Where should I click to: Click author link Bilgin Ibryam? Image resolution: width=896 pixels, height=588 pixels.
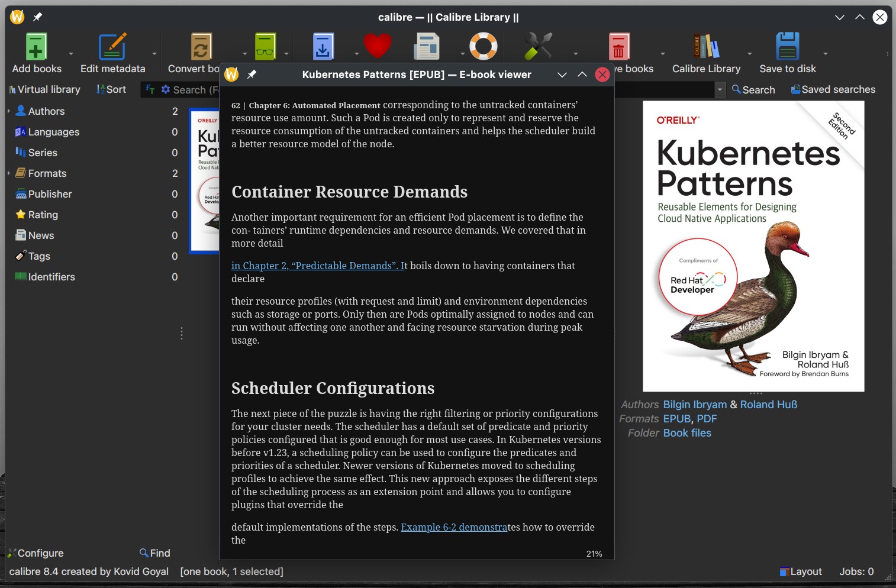[x=695, y=405]
